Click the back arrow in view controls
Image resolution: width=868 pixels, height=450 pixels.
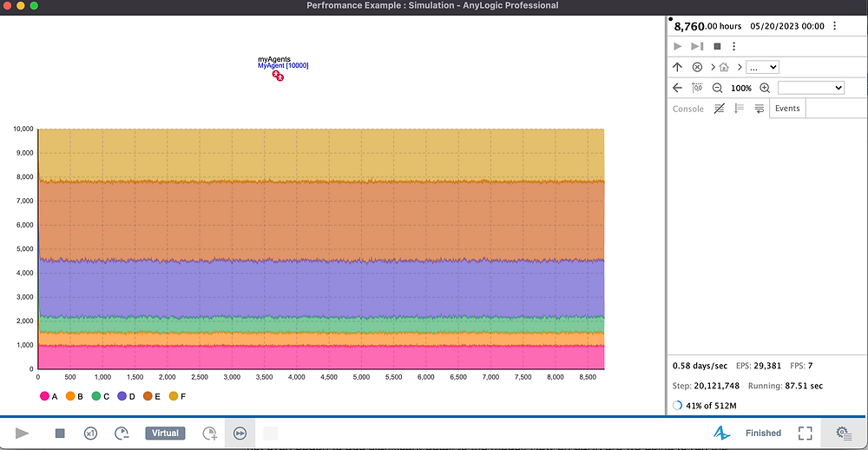point(677,88)
